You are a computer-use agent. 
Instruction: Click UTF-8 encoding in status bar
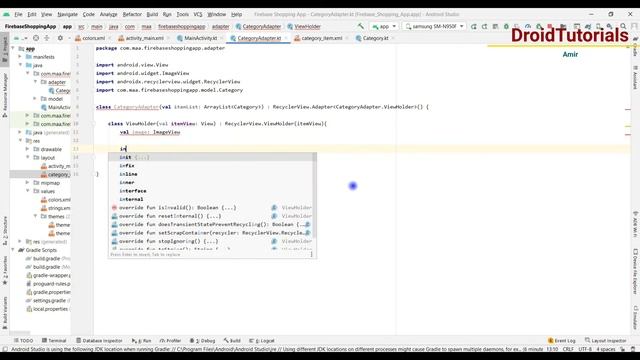(585, 349)
